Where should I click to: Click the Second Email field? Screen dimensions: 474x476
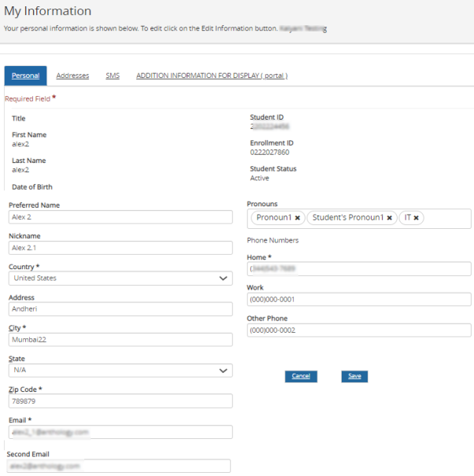click(x=118, y=466)
